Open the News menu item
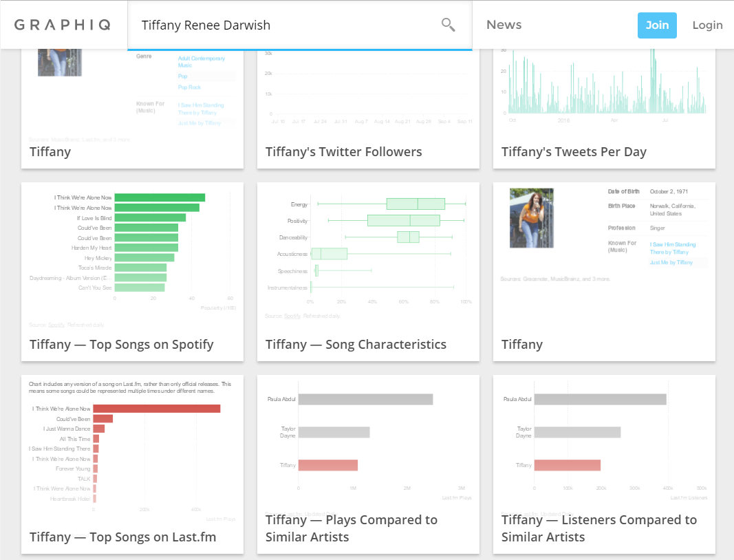Viewport: 734px width, 560px height. 504,25
